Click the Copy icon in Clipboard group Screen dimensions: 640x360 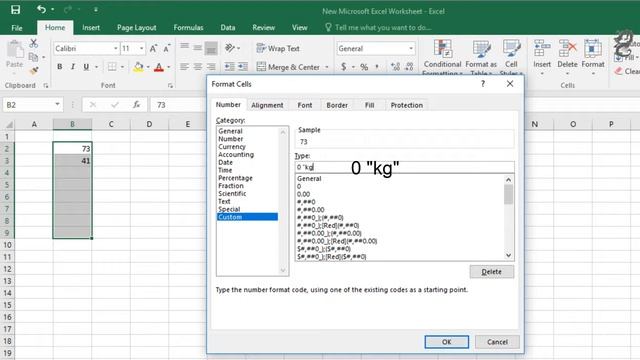(x=34, y=57)
